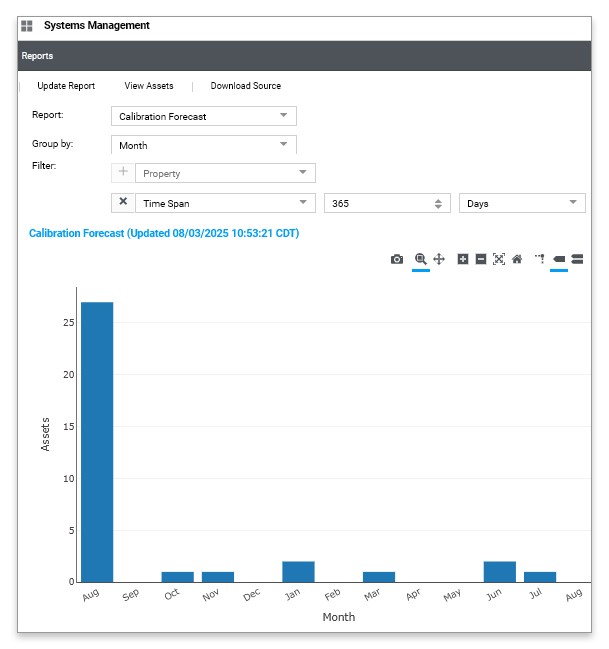Click the 365 time span stepper arrows
Image resolution: width=609 pixels, height=649 pixels.
point(438,204)
